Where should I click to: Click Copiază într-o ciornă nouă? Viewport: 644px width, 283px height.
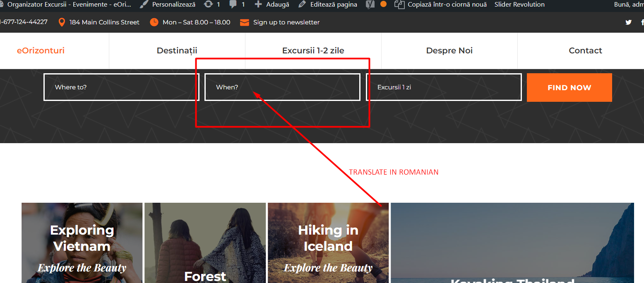click(447, 5)
